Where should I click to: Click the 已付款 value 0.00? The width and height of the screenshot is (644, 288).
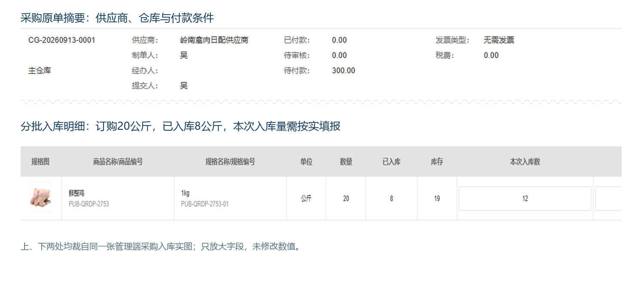click(339, 40)
